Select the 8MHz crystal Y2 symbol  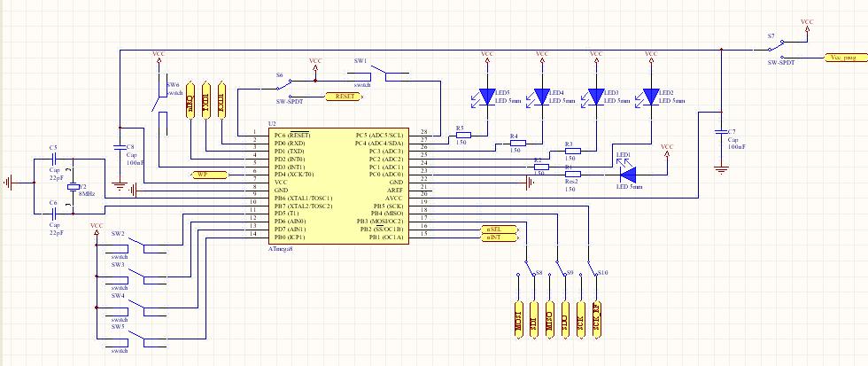click(x=73, y=187)
